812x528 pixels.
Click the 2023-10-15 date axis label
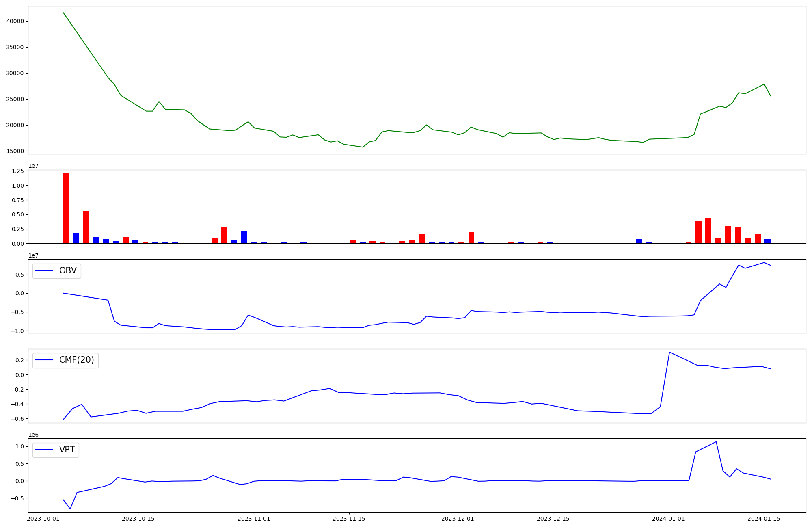tap(138, 519)
